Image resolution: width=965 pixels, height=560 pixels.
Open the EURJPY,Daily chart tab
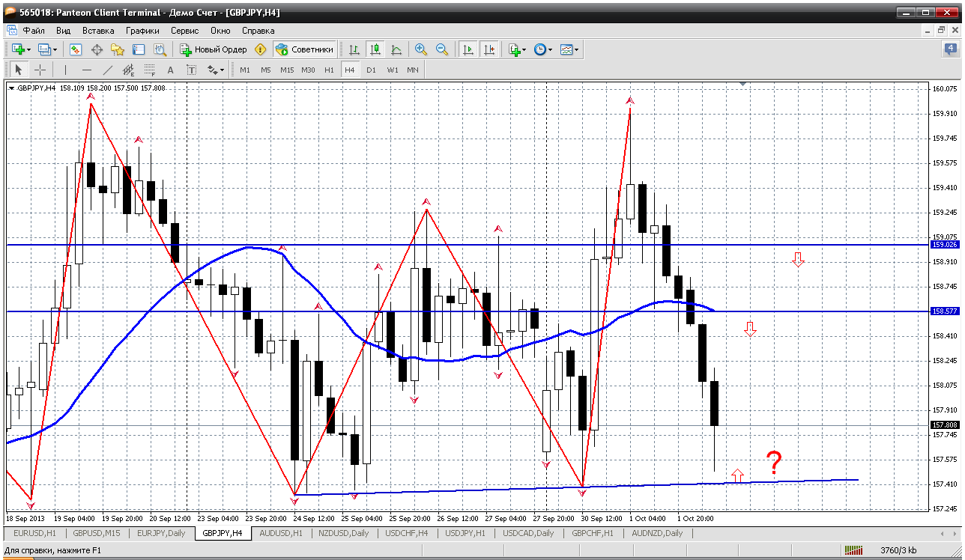(x=162, y=533)
